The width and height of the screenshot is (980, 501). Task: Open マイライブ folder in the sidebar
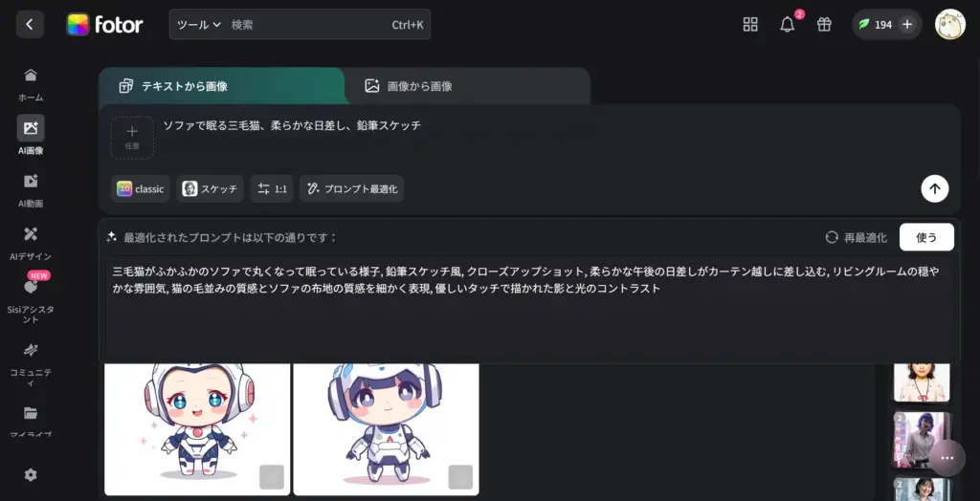coord(31,421)
